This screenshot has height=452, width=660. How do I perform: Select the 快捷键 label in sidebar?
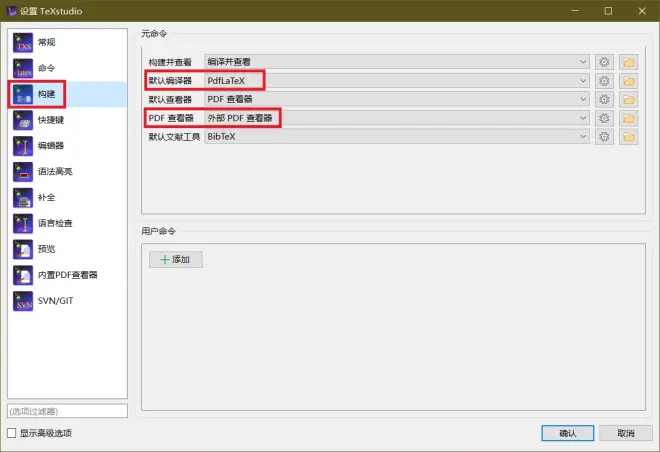pyautogui.click(x=51, y=120)
